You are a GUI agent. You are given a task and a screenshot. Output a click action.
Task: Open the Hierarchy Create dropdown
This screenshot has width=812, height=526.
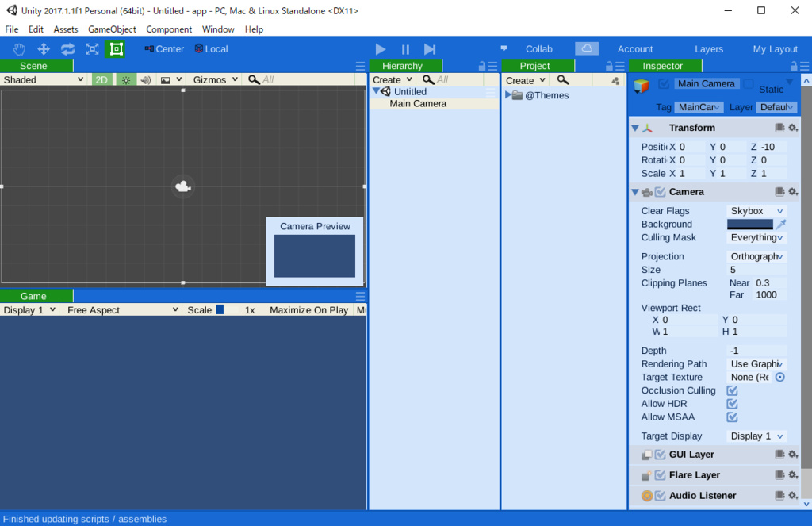tap(392, 80)
